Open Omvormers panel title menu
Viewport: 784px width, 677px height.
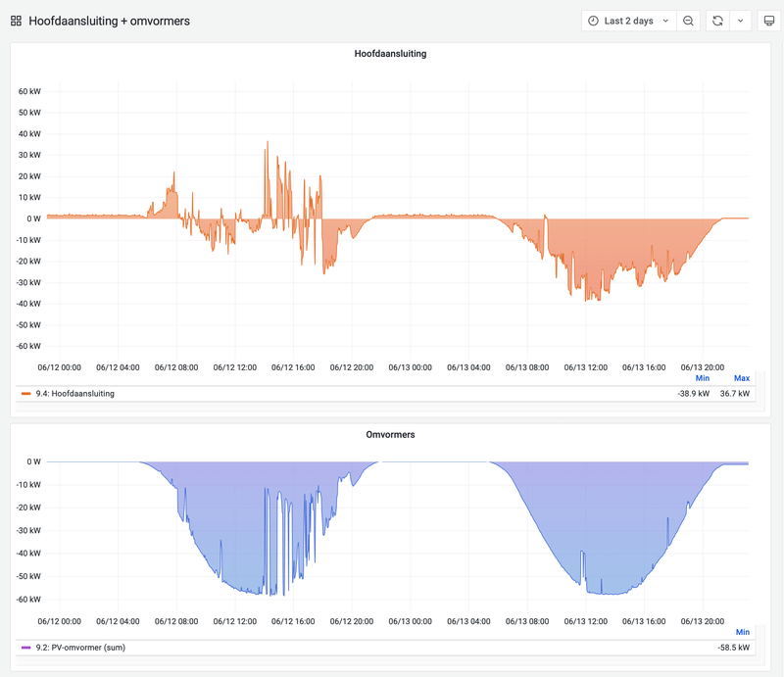click(390, 434)
